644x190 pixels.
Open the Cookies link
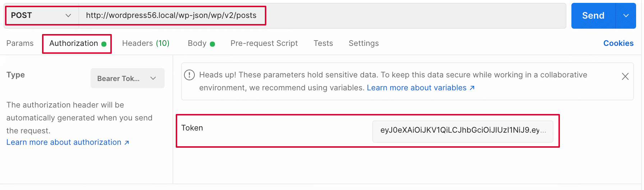click(x=618, y=43)
